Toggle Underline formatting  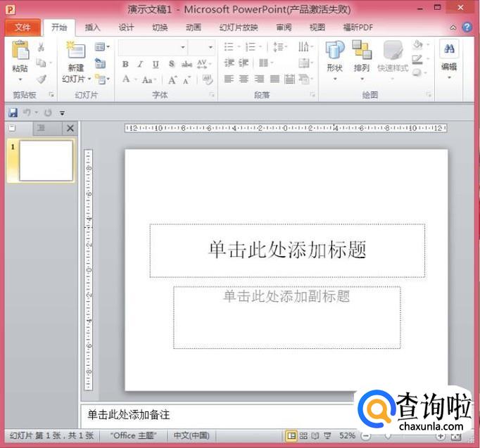coord(155,64)
